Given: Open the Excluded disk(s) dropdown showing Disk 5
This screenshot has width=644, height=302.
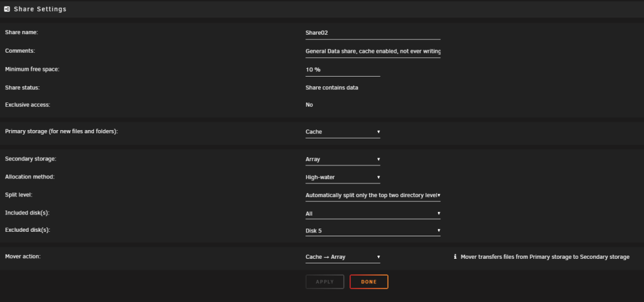Looking at the screenshot, I should point(372,231).
